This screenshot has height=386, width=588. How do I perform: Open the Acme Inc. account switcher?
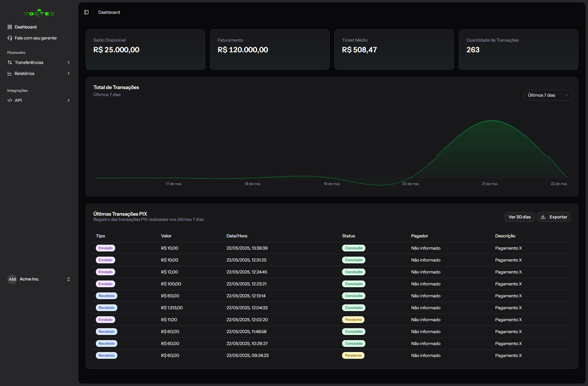[x=39, y=279]
